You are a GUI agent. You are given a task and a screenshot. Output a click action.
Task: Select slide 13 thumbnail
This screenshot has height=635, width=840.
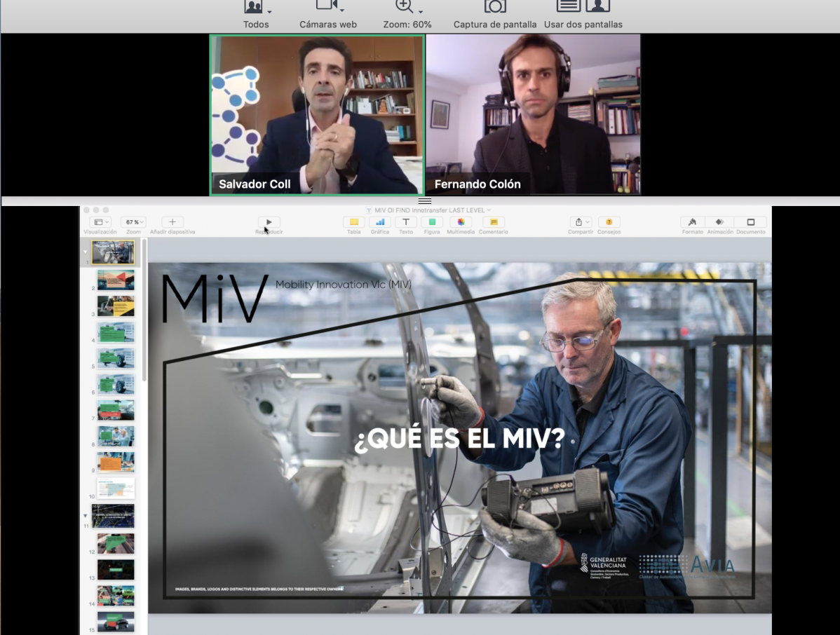[116, 570]
